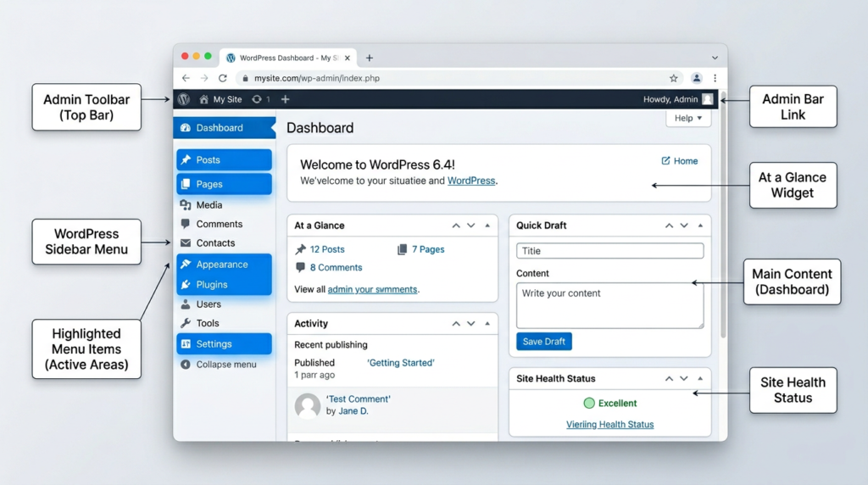Click the plus New icon in admin toolbar
Screen dimensions: 868x485
point(285,99)
